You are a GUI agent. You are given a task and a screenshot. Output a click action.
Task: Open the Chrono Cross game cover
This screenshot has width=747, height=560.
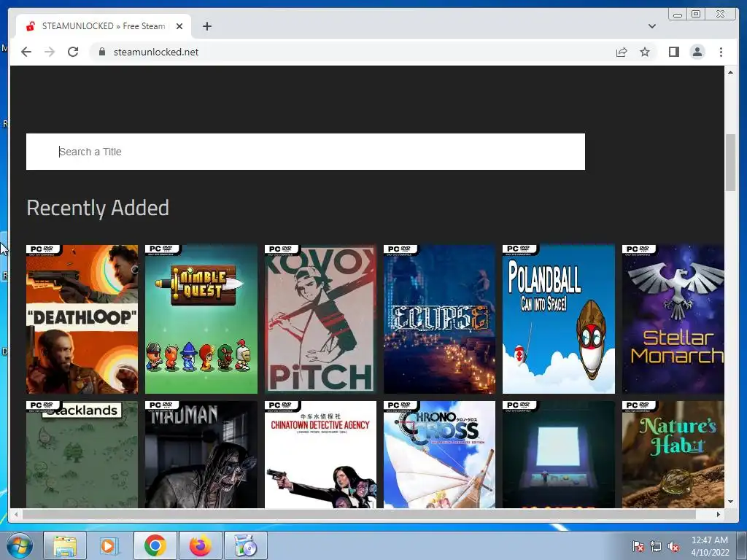pyautogui.click(x=439, y=454)
